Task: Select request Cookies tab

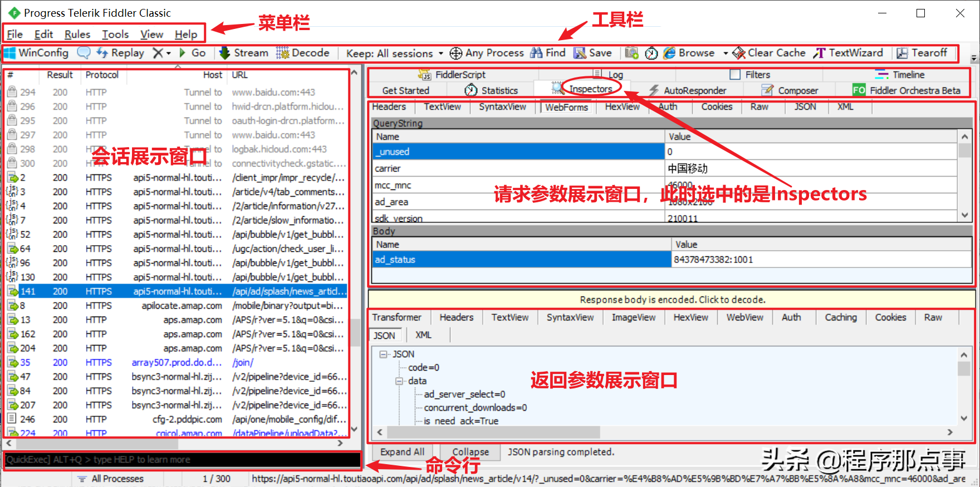Action: 717,107
